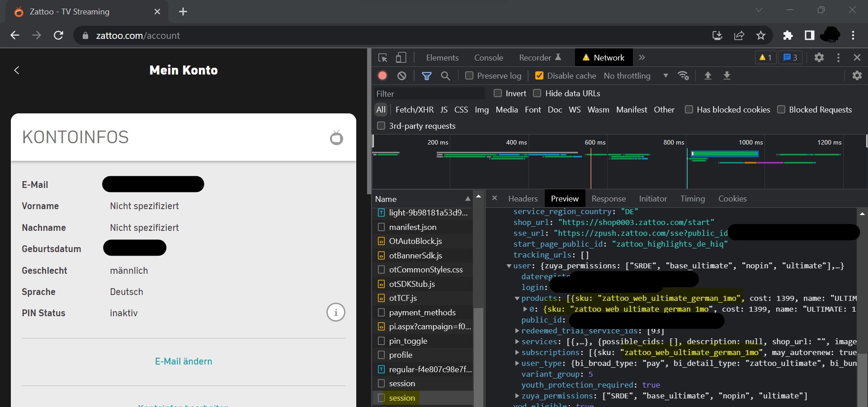Expand the user_type object node

(x=517, y=363)
